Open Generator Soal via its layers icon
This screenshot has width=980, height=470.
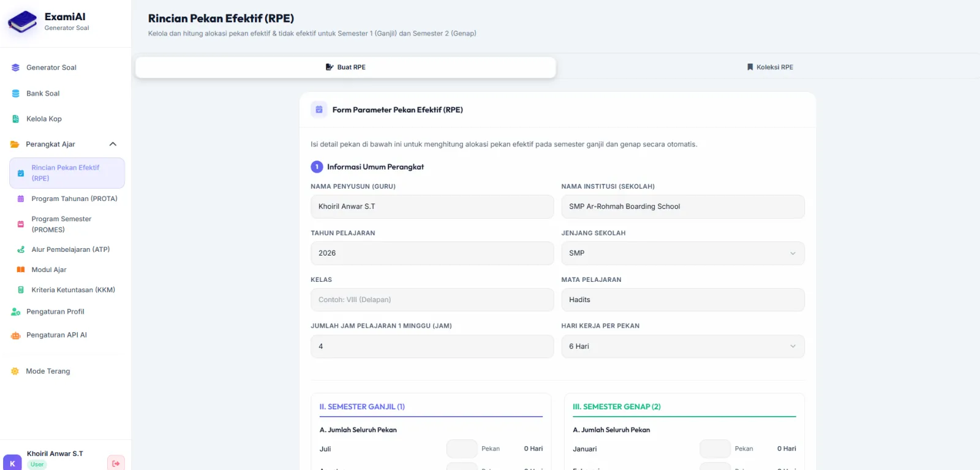[x=16, y=67]
